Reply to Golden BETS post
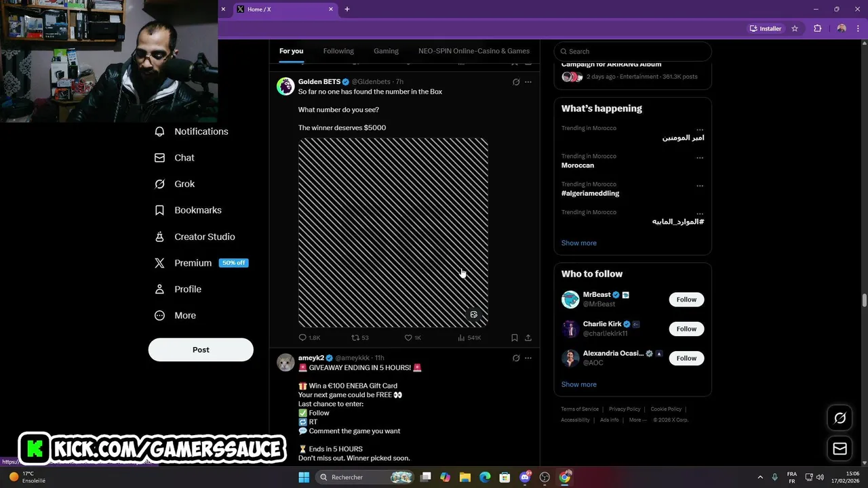This screenshot has width=868, height=488. pyautogui.click(x=309, y=338)
